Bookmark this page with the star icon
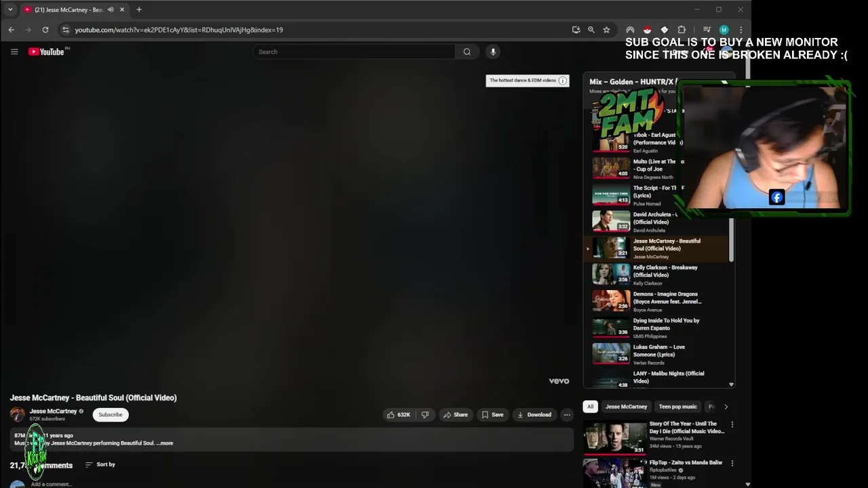Screen dimensions: 868x488 coord(606,30)
